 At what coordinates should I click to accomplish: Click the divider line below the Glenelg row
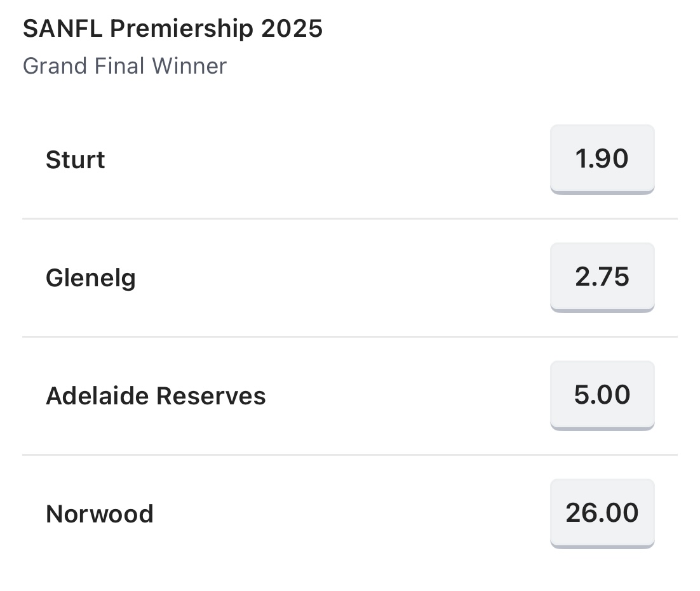(x=350, y=336)
